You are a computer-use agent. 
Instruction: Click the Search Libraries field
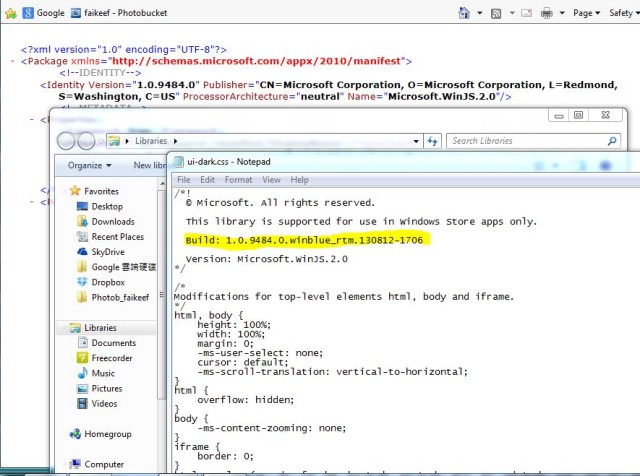pos(533,141)
